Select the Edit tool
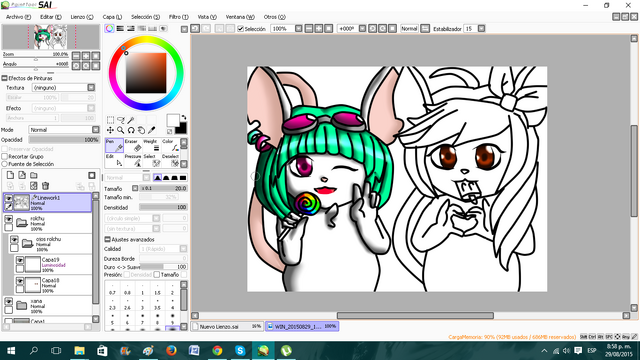 click(x=114, y=160)
